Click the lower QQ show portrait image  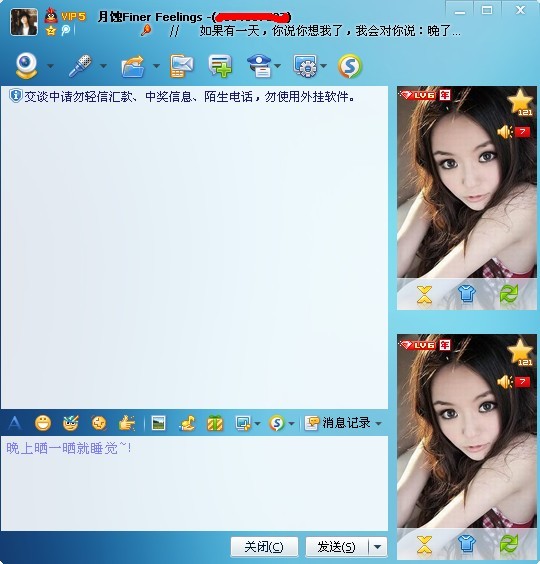467,431
